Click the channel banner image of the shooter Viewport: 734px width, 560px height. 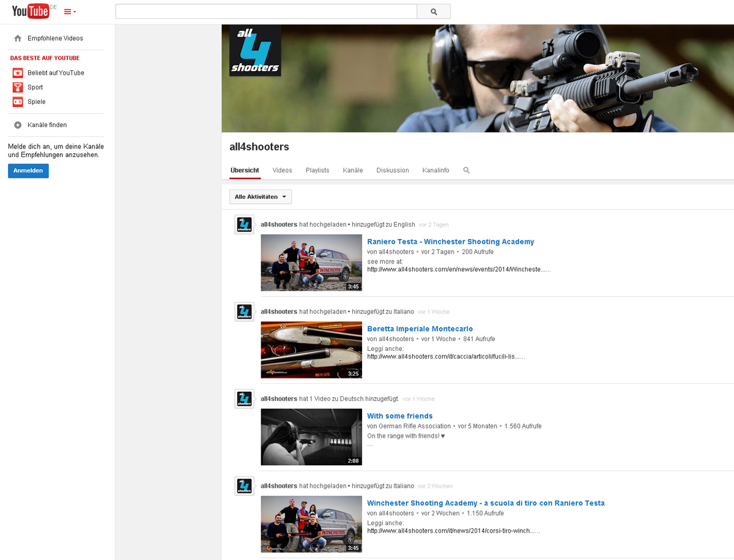pos(478,78)
